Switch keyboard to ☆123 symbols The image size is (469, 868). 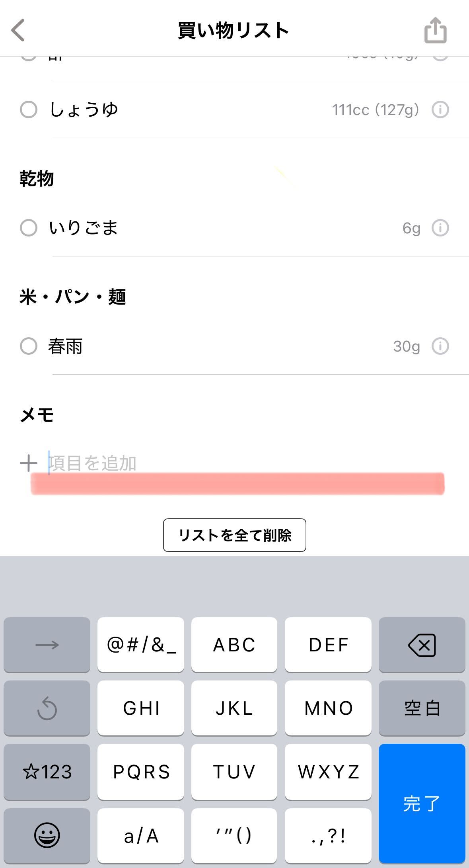(x=47, y=772)
